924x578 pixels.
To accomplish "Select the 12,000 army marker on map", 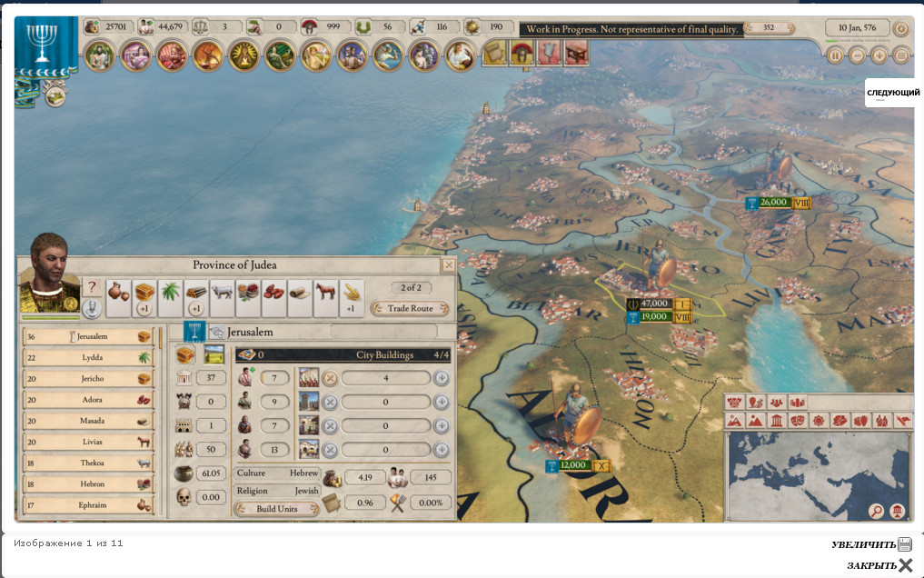I will (578, 465).
